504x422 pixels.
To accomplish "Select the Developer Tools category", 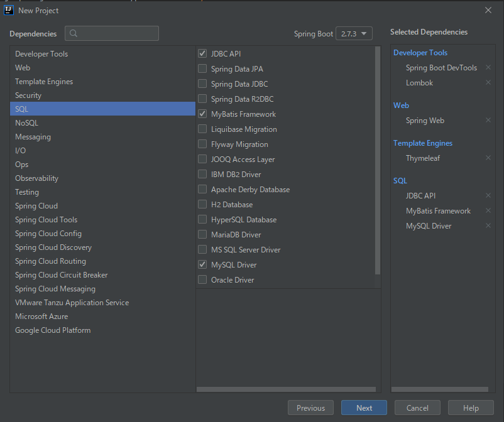I will tap(102, 53).
